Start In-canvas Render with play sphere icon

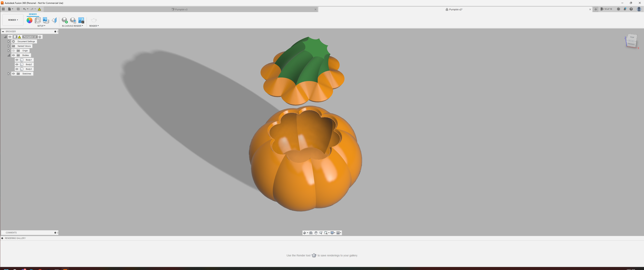(x=65, y=20)
